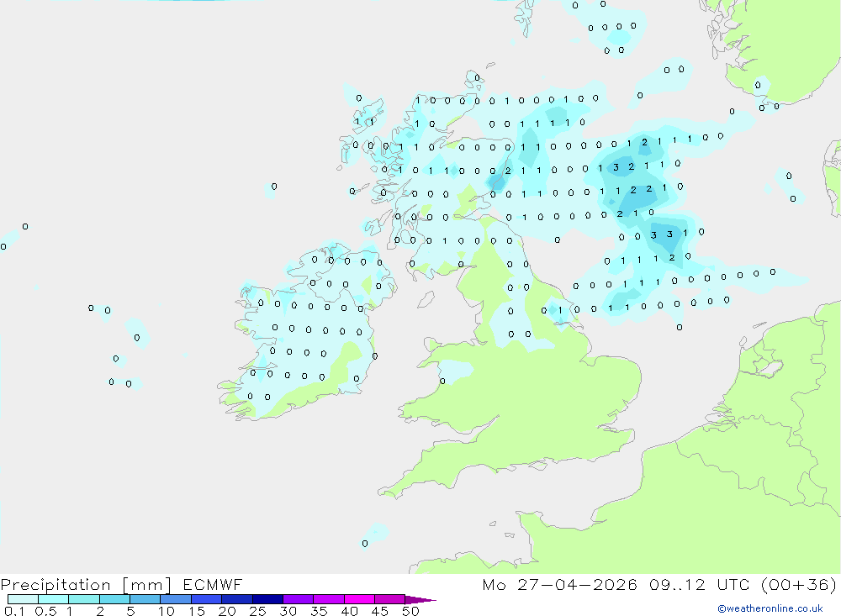
Task: Click the "50" legend scale label
Action: tap(410, 611)
